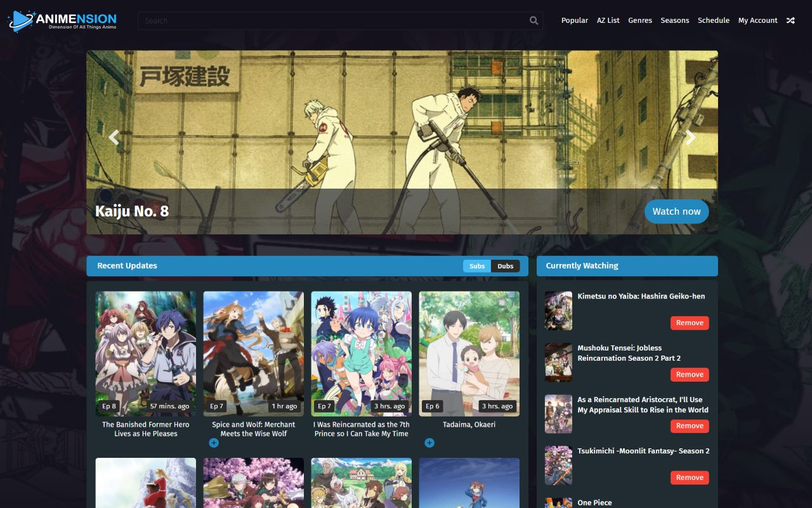
Task: Open the Genres menu
Action: point(640,20)
